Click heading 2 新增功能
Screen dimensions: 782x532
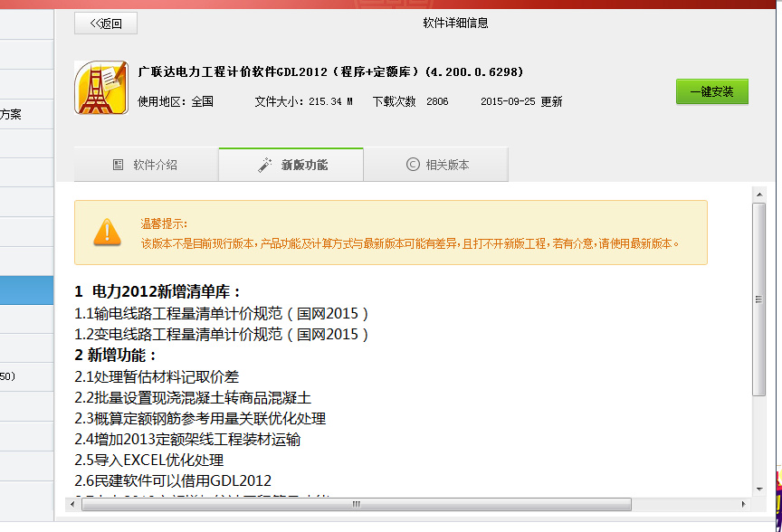[x=115, y=356]
